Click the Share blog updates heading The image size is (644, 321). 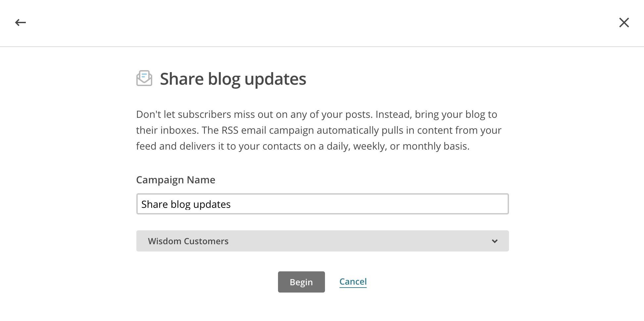(233, 79)
